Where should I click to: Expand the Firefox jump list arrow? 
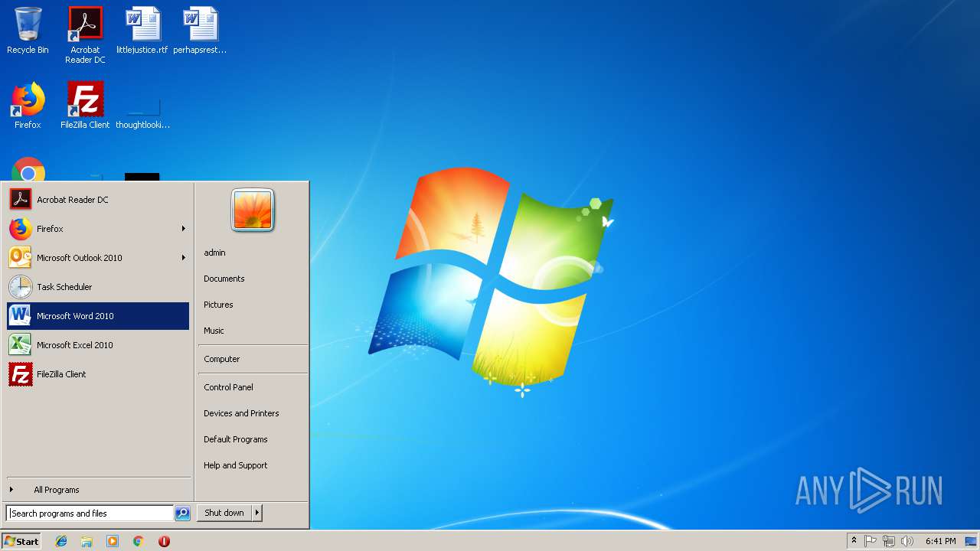[184, 229]
